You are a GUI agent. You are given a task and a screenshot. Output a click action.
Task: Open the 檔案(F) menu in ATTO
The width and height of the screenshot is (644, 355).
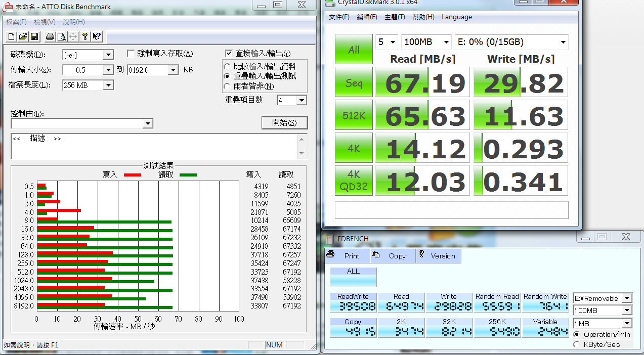click(x=16, y=22)
